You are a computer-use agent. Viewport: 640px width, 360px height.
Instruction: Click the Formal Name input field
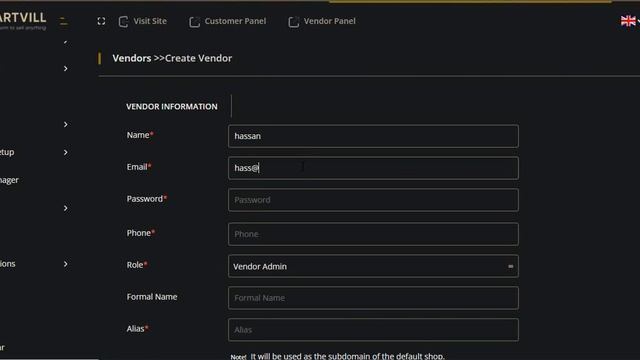click(373, 298)
